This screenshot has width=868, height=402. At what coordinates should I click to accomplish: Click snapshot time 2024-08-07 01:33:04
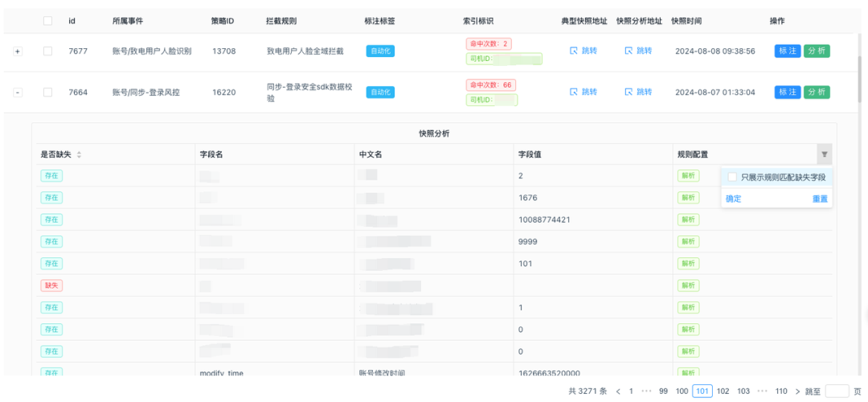[x=715, y=92]
